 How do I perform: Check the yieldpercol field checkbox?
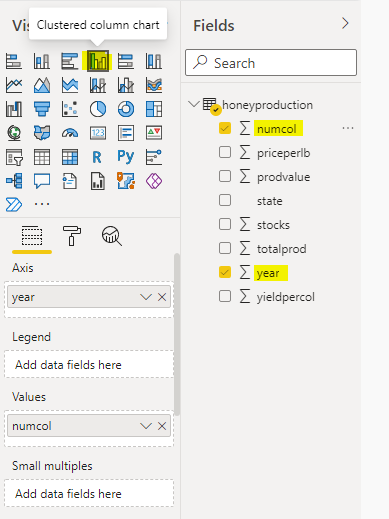pyautogui.click(x=225, y=296)
